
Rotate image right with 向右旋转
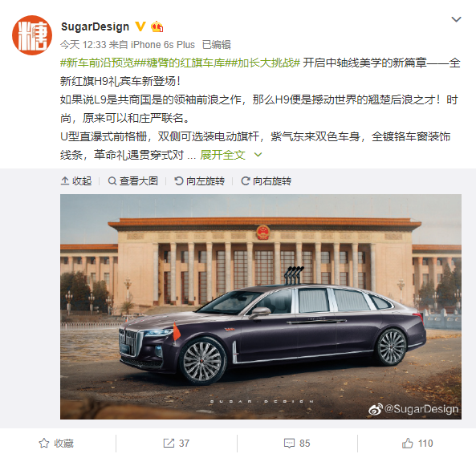click(266, 181)
